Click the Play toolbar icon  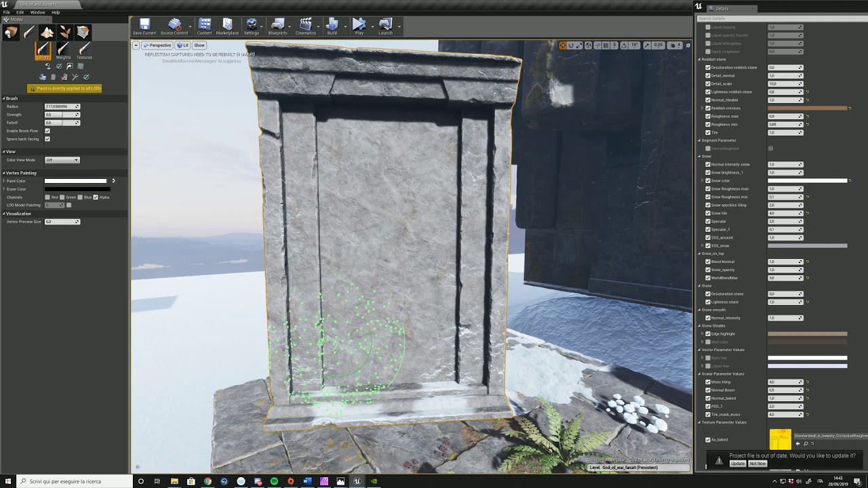point(359,27)
